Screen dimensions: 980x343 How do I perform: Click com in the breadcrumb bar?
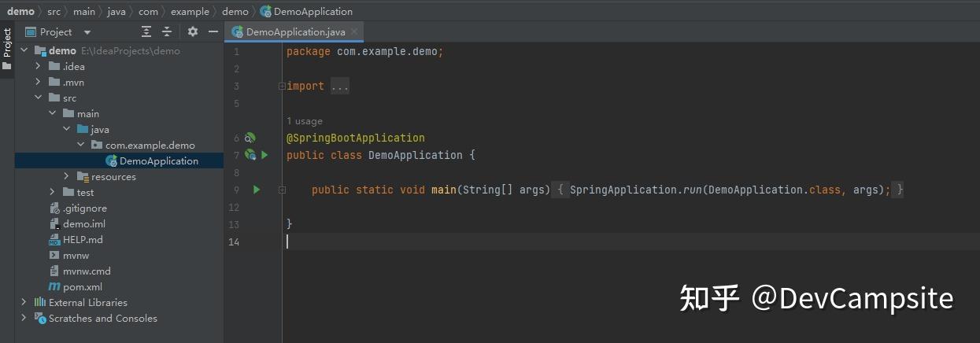[148, 11]
